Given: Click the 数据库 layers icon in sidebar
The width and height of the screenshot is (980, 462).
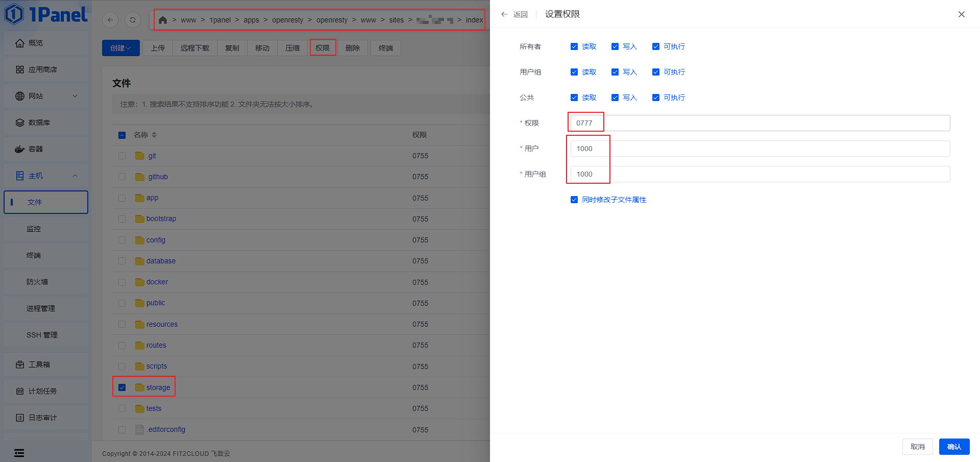Looking at the screenshot, I should click(x=19, y=123).
